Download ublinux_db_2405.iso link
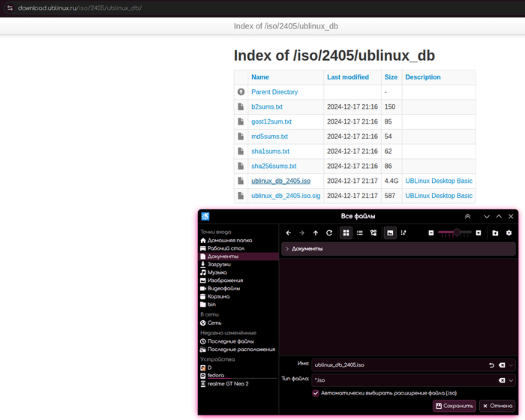The width and height of the screenshot is (525, 420). (281, 181)
